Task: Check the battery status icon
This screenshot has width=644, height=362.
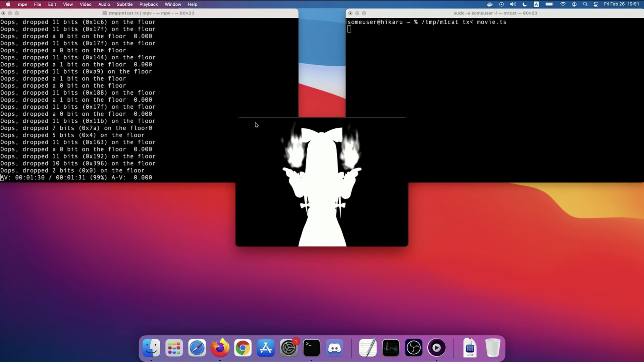Action: (x=549, y=4)
